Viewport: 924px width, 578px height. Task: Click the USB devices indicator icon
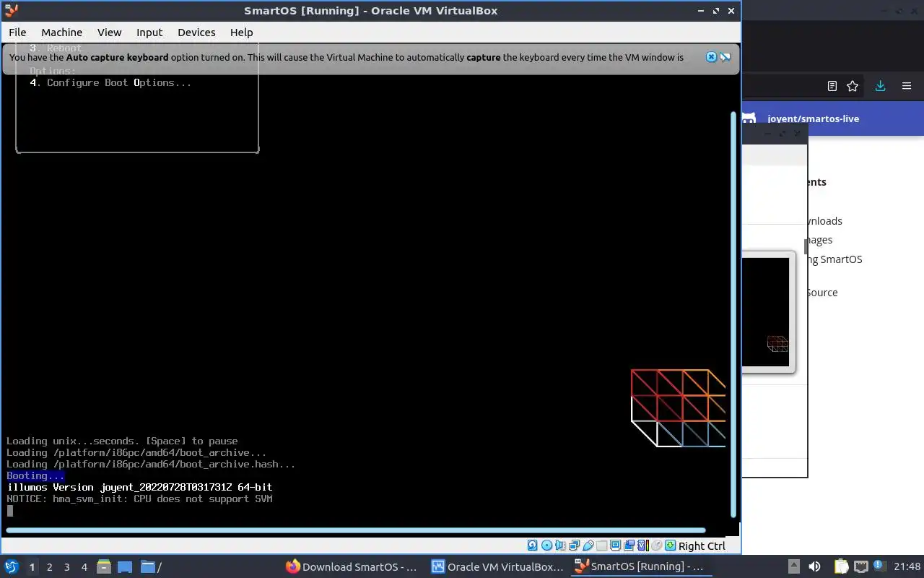click(x=588, y=545)
